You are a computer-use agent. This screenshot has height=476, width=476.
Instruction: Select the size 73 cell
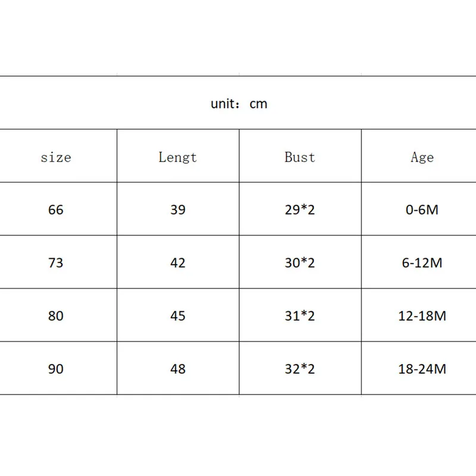56,262
